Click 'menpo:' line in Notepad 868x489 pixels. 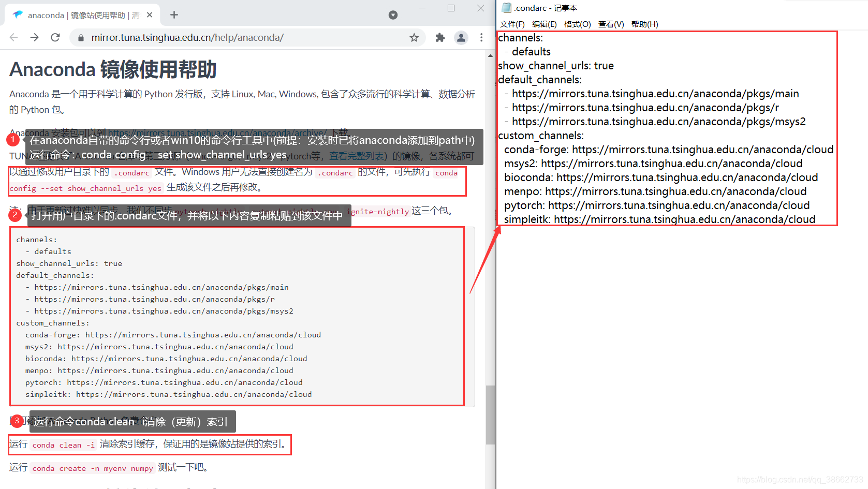(x=655, y=191)
